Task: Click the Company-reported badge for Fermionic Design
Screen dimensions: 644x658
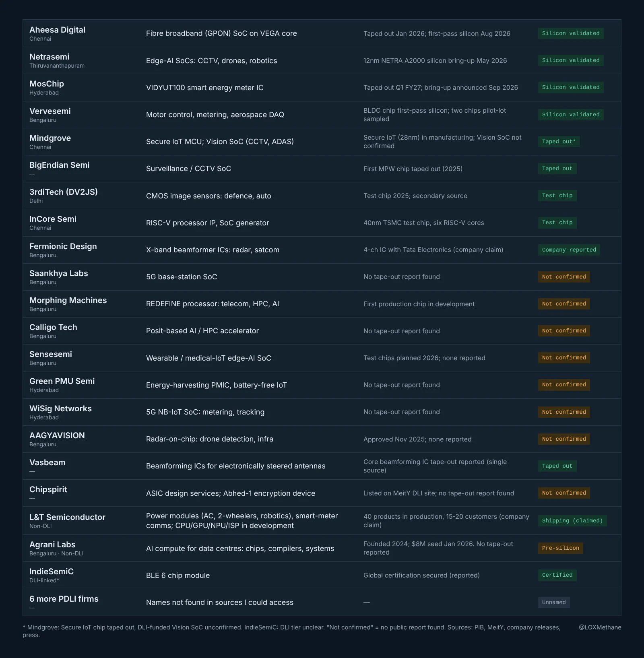Action: (x=569, y=250)
